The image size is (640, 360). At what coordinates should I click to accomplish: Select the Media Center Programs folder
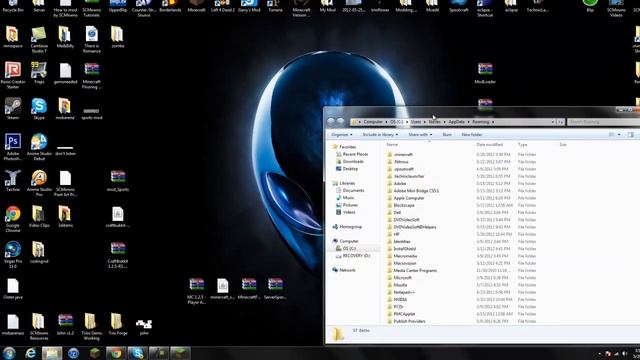[461, 270]
